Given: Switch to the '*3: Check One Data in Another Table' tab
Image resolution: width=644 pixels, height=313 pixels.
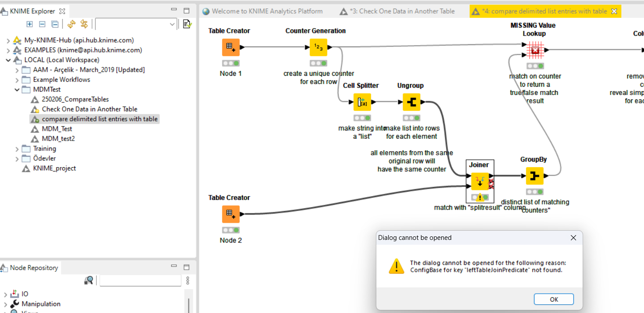Looking at the screenshot, I should [x=397, y=11].
